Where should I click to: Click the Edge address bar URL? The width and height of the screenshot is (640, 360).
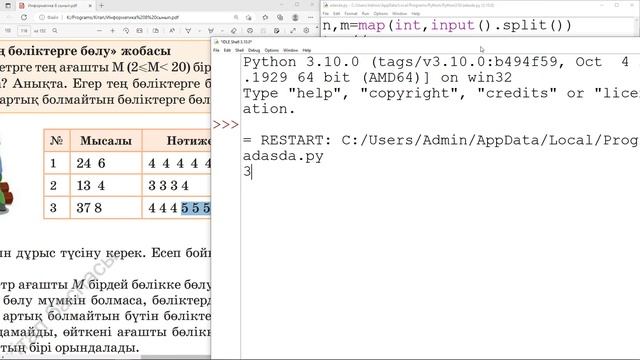coord(122,18)
